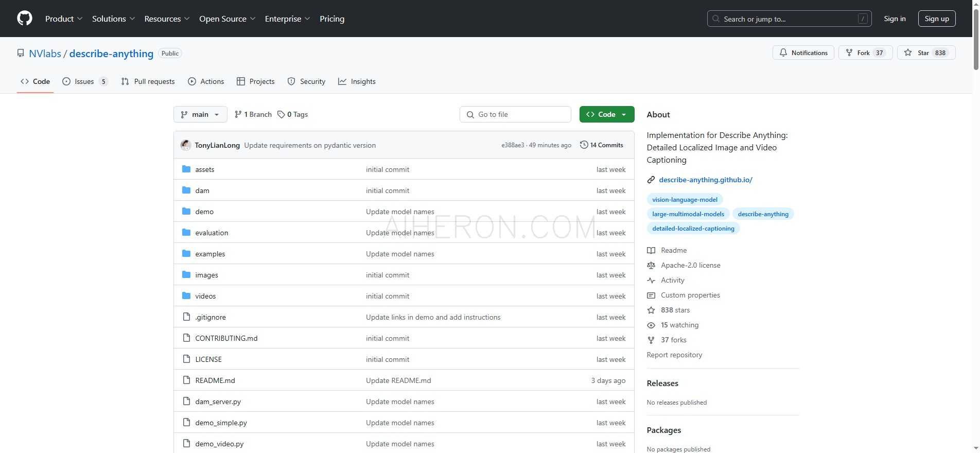Click the Fork repository icon
This screenshot has width=980, height=453.
849,53
